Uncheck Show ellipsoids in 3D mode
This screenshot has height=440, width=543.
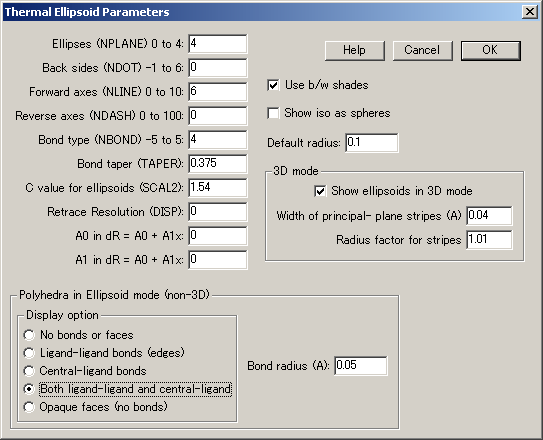[x=320, y=191]
